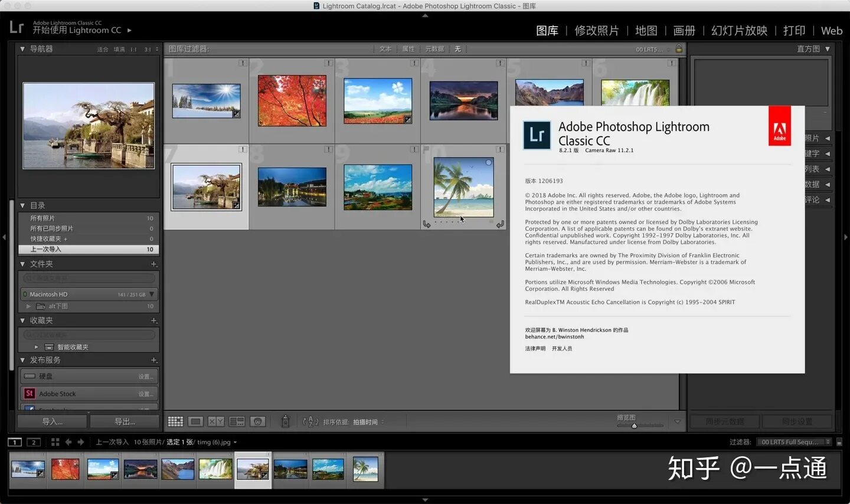Add collection with plus in 收藏夹 panel

pyautogui.click(x=153, y=320)
